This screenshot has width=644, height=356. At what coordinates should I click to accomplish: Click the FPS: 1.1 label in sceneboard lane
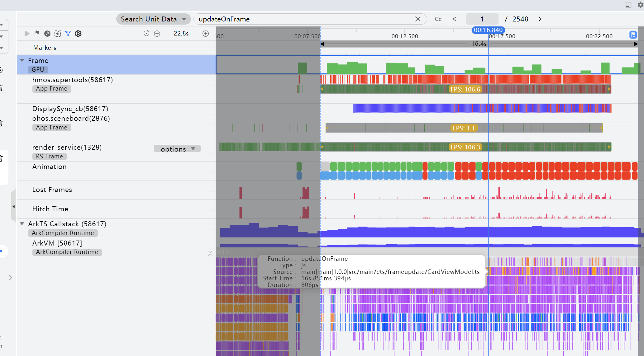[x=464, y=128]
